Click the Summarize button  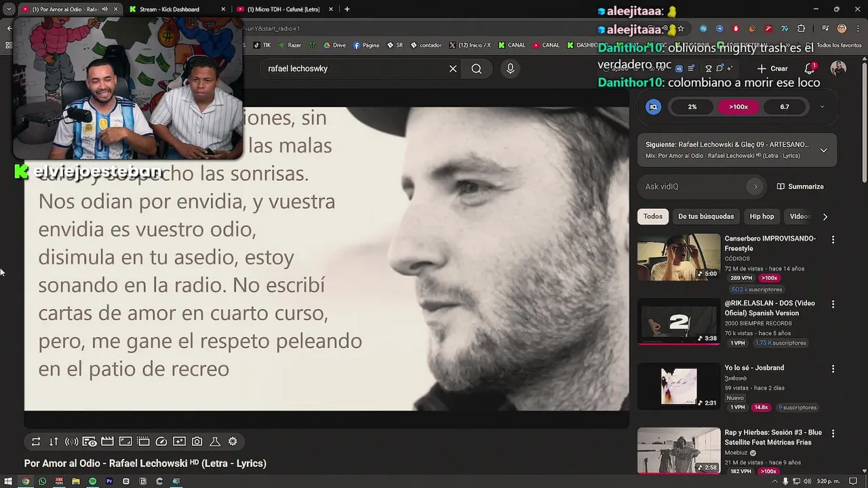[x=800, y=186]
